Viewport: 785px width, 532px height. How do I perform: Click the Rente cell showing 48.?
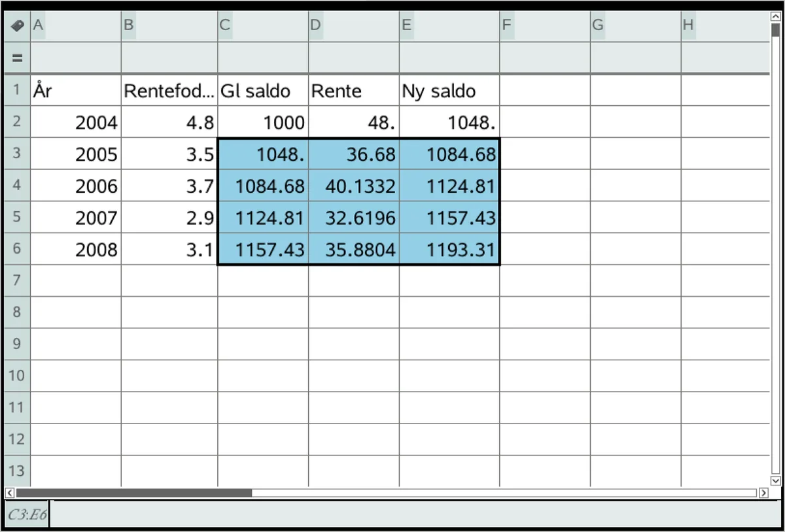tap(354, 122)
